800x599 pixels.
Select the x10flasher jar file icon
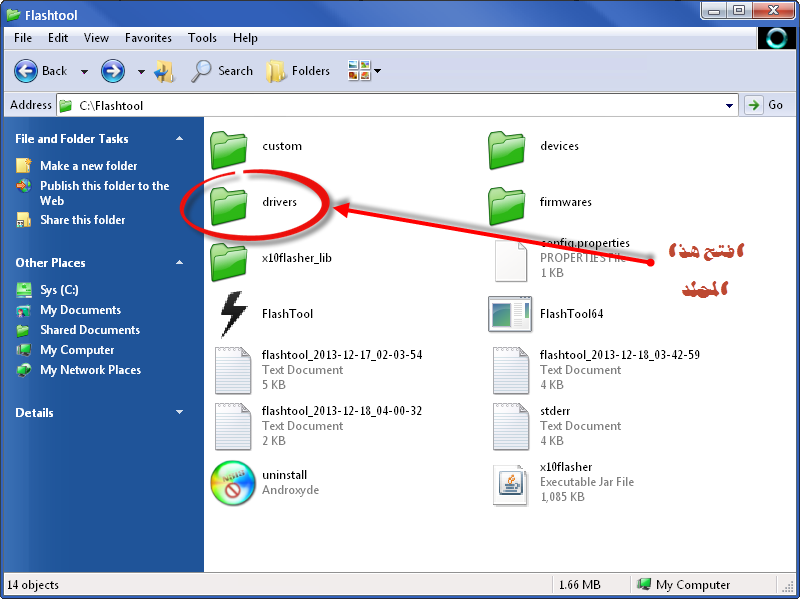click(x=510, y=485)
